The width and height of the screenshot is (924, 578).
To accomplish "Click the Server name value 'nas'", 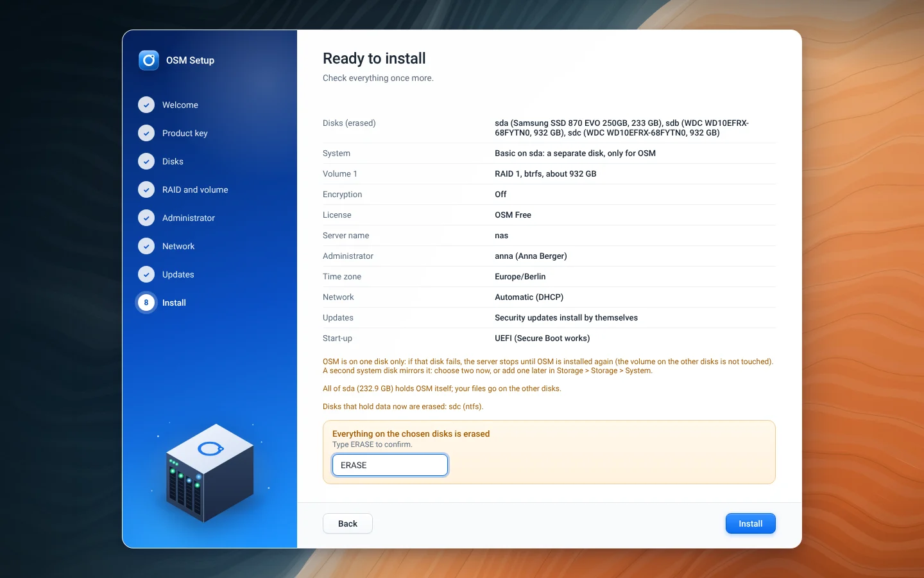I will tap(501, 236).
